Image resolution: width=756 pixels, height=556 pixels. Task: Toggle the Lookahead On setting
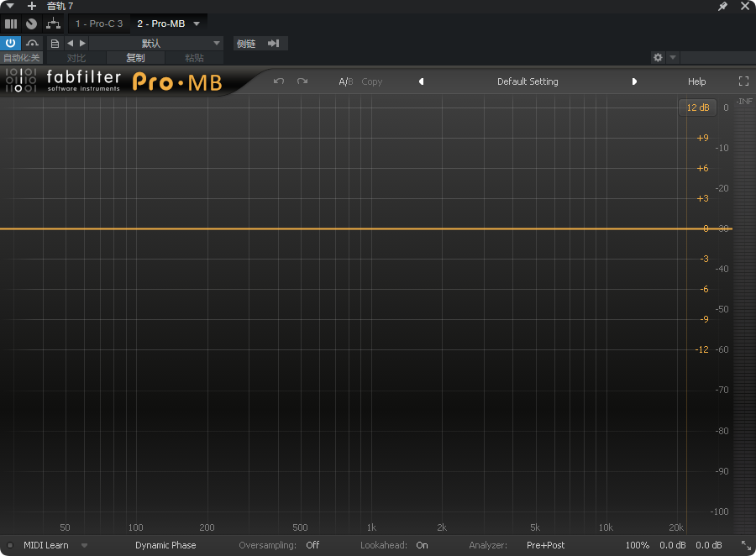point(422,545)
